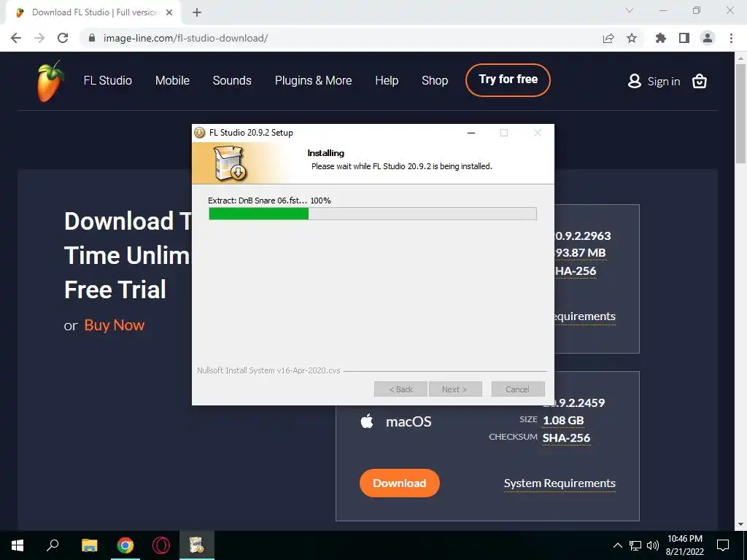Click the macOS SHA-256 checksum link
Viewport: 747px width, 560px height.
tap(566, 437)
